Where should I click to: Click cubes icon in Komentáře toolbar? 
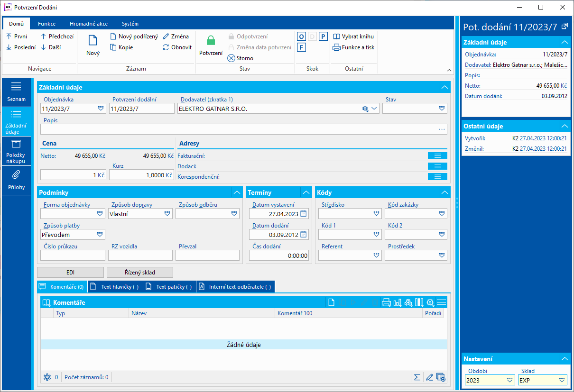pyautogui.click(x=408, y=302)
